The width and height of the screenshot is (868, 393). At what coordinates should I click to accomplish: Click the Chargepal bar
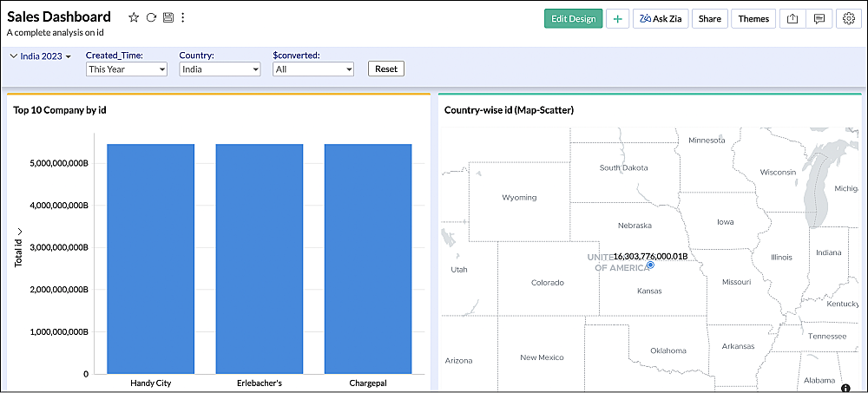[x=368, y=259]
